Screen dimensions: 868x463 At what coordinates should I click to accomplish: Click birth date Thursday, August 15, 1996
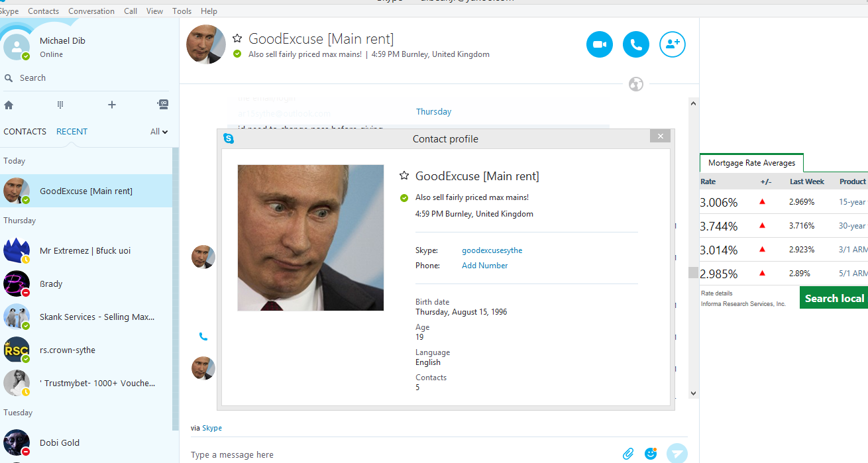point(461,312)
